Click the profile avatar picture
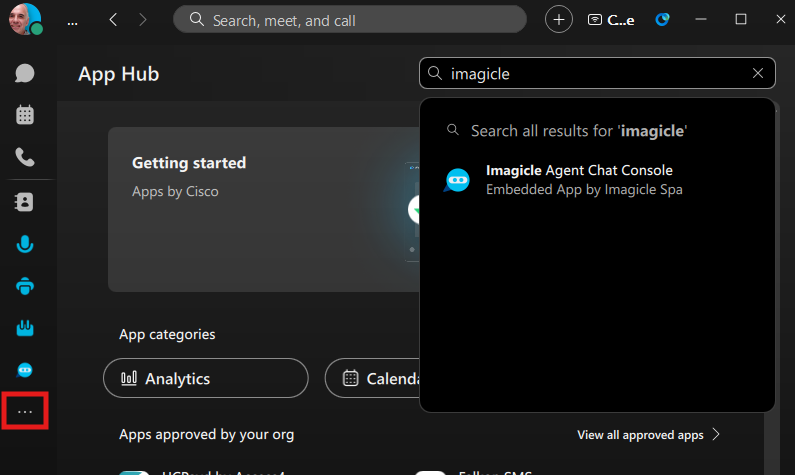This screenshot has height=475, width=795. pyautogui.click(x=24, y=19)
